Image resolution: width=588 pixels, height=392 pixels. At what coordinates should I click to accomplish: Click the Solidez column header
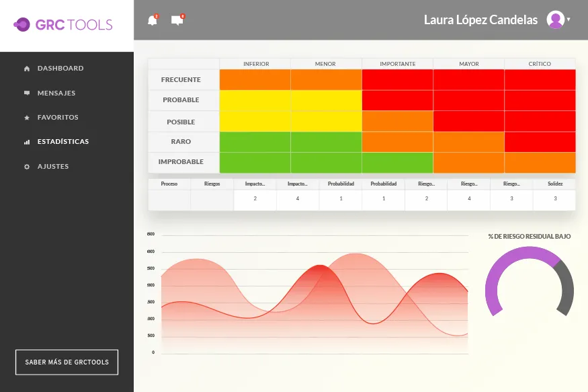pos(554,184)
